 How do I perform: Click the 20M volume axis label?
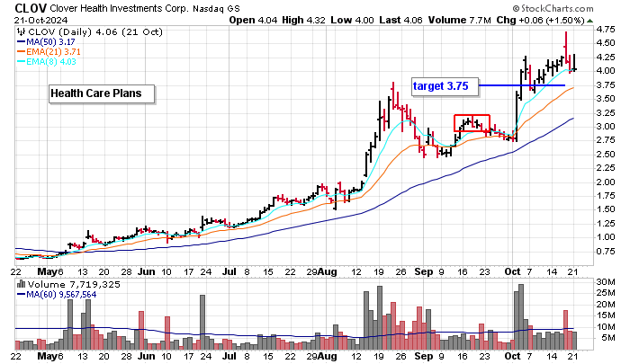coord(606,305)
